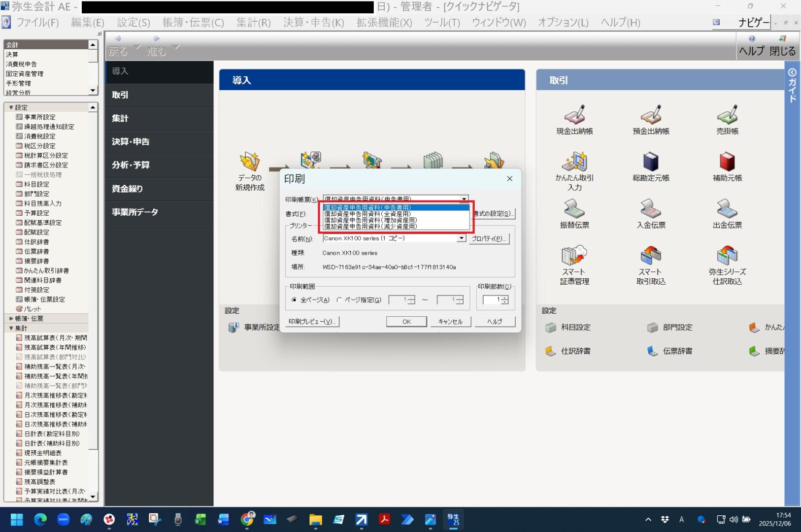Screen dimensions: 801x532
Task: Open the printer name dropdown
Action: (x=462, y=238)
